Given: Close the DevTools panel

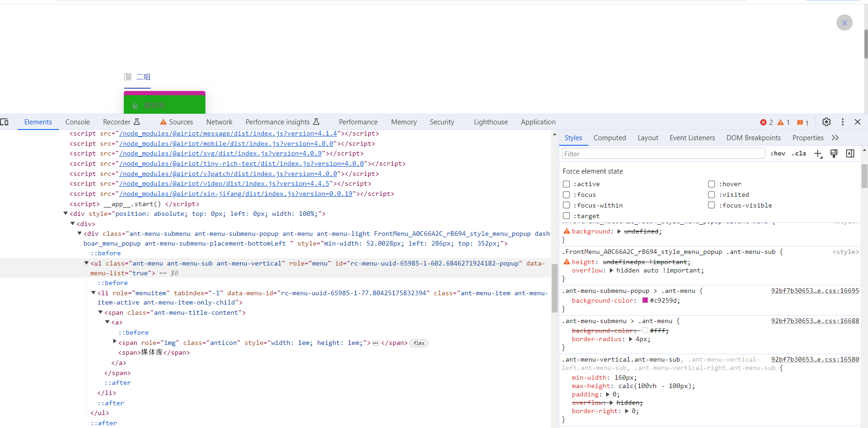Looking at the screenshot, I should pos(857,122).
